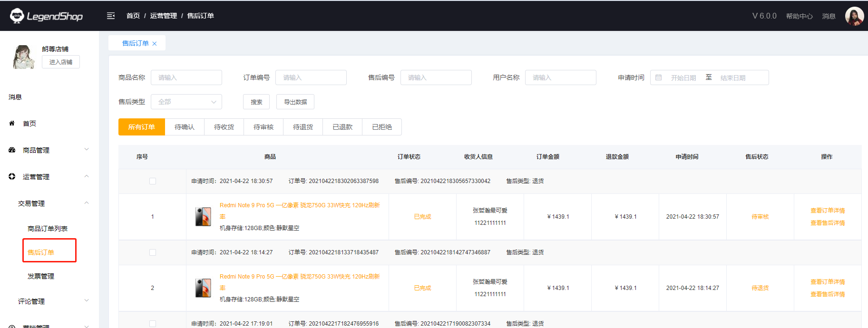
Task: Click 查看售后详情 for row 2
Action: [x=828, y=294]
